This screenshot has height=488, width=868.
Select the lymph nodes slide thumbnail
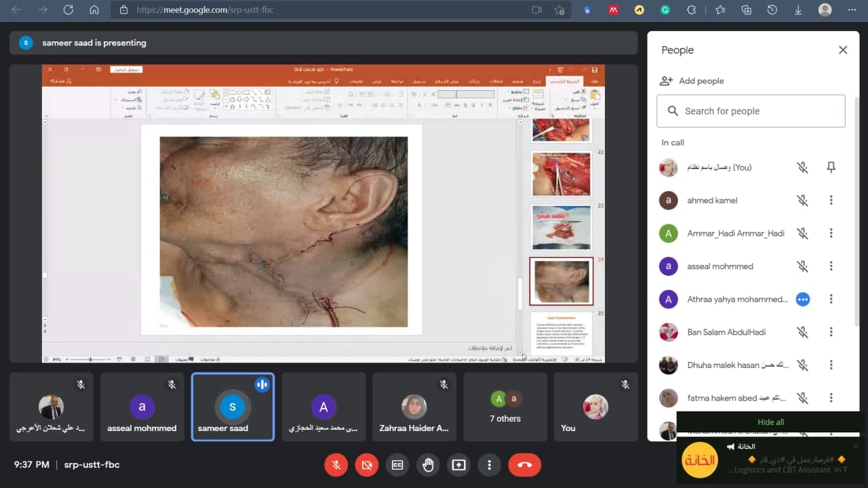(x=561, y=227)
